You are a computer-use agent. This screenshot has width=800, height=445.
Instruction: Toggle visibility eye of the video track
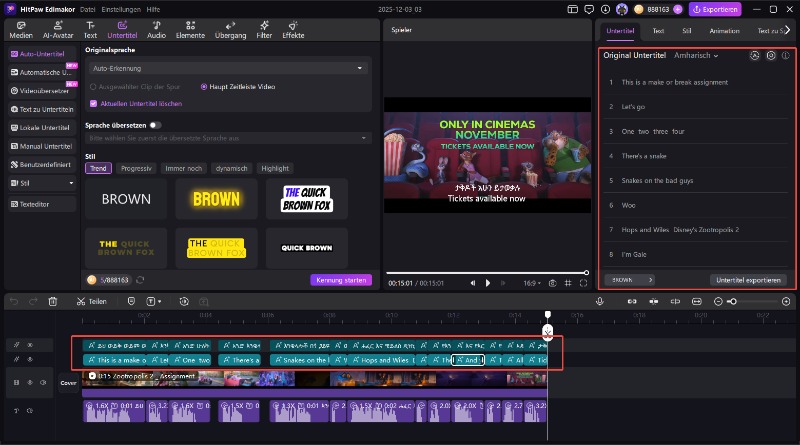[30, 382]
